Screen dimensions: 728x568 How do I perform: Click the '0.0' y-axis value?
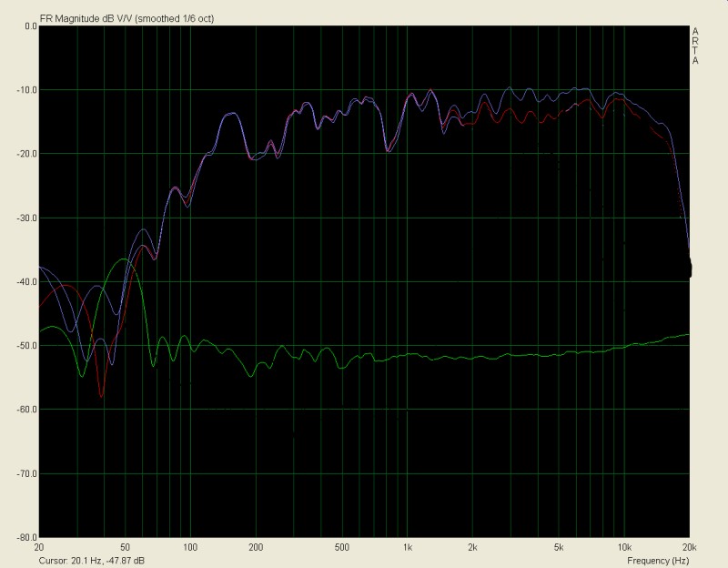click(31, 26)
